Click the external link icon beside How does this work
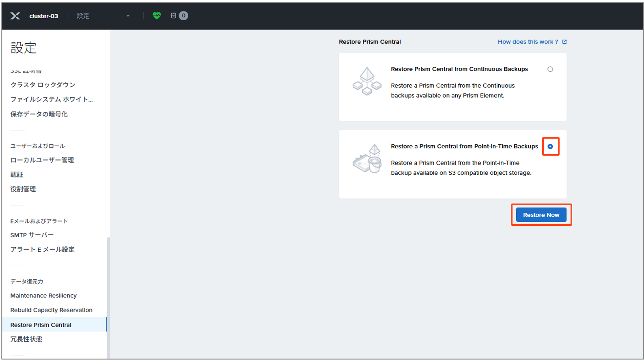This screenshot has height=360, width=644. coord(564,42)
